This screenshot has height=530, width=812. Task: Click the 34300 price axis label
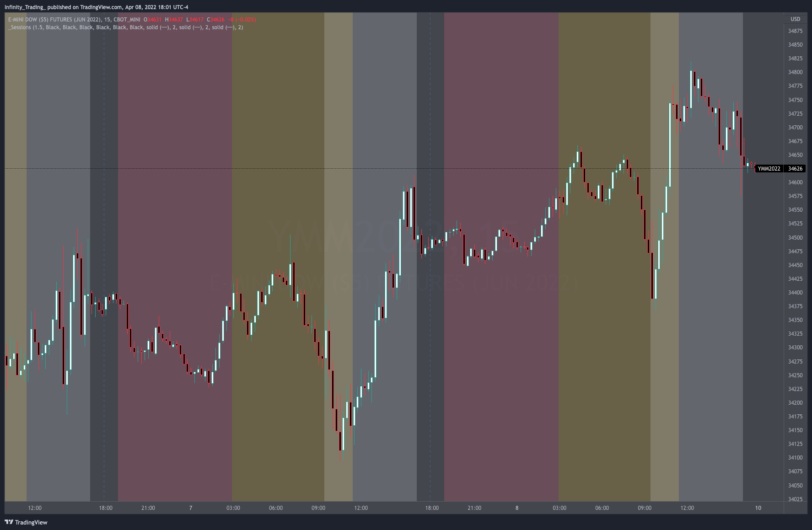click(795, 348)
